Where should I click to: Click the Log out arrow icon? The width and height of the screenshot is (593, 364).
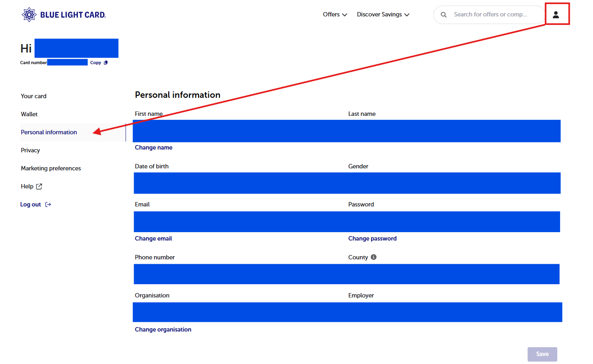[x=48, y=204]
